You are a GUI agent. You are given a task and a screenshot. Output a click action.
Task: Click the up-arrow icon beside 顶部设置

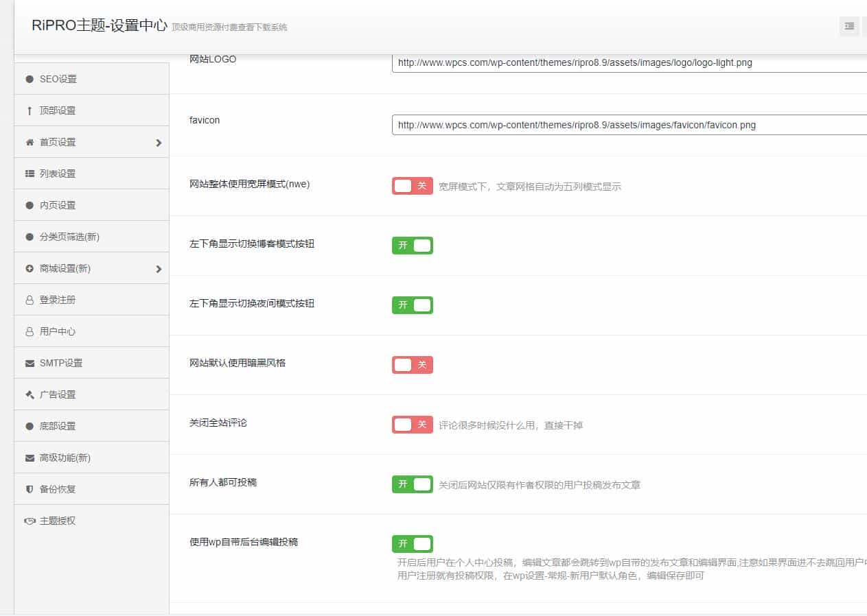coord(30,110)
